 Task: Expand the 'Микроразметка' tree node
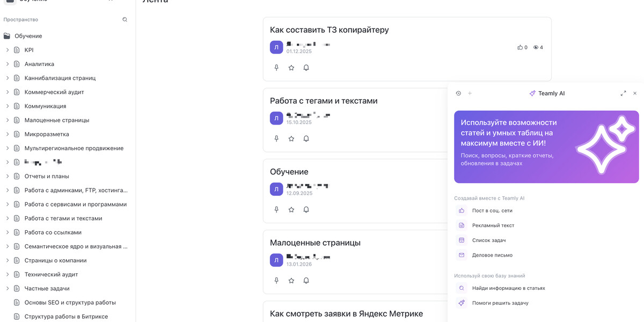coord(8,134)
